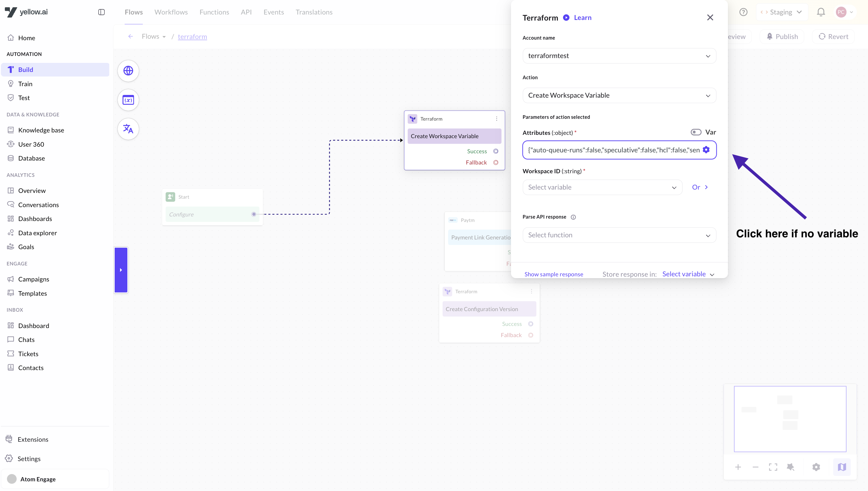Click the Publish button
Screen dimensions: 868x491
(782, 36)
